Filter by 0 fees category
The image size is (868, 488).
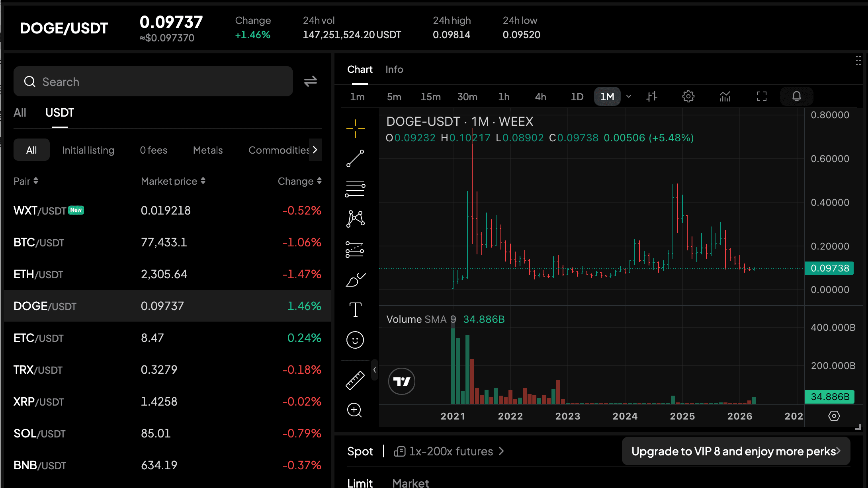(x=154, y=150)
